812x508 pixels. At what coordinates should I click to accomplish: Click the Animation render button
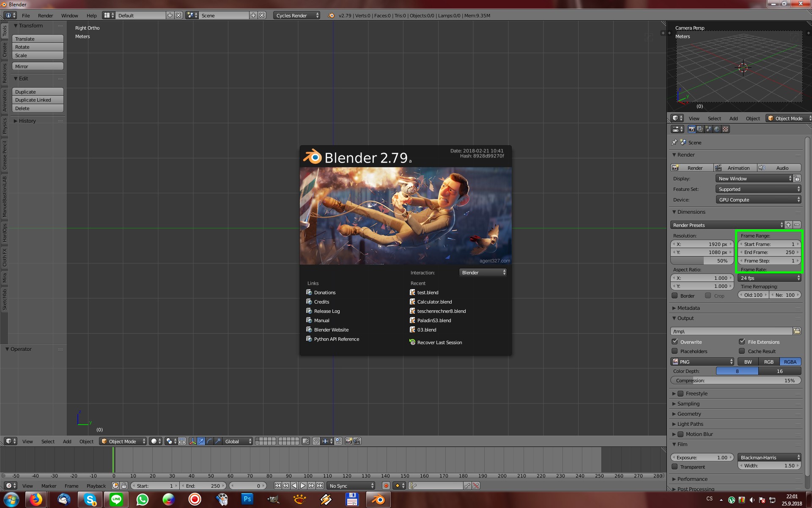point(736,168)
